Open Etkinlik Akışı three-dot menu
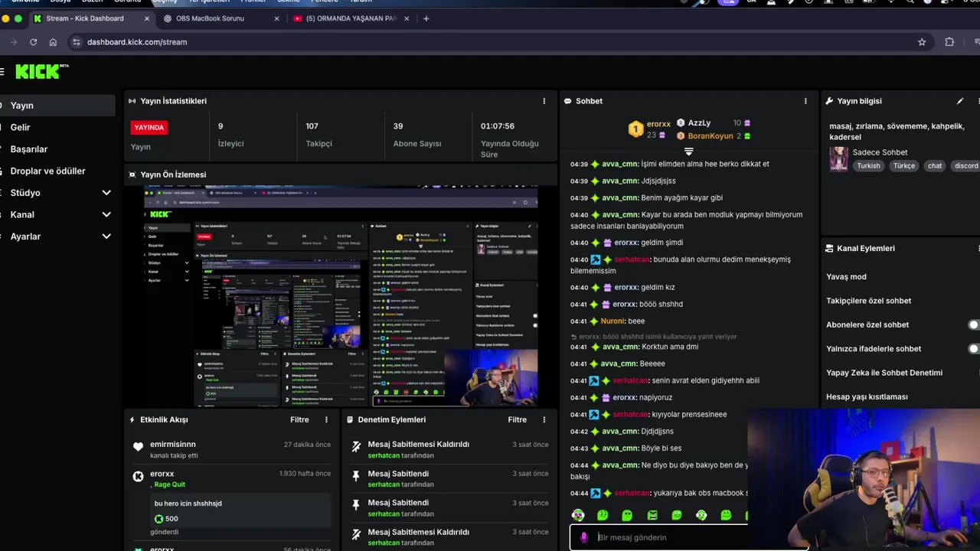Image resolution: width=980 pixels, height=551 pixels. 326,419
